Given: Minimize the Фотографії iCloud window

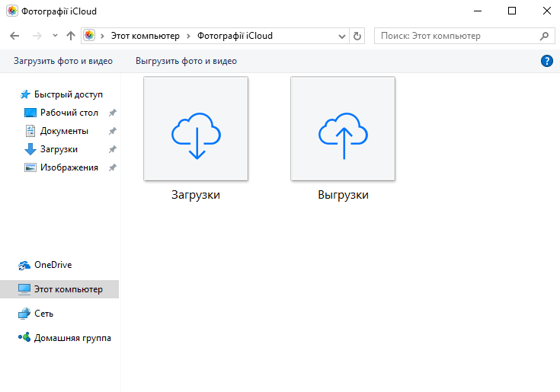Looking at the screenshot, I should [478, 11].
